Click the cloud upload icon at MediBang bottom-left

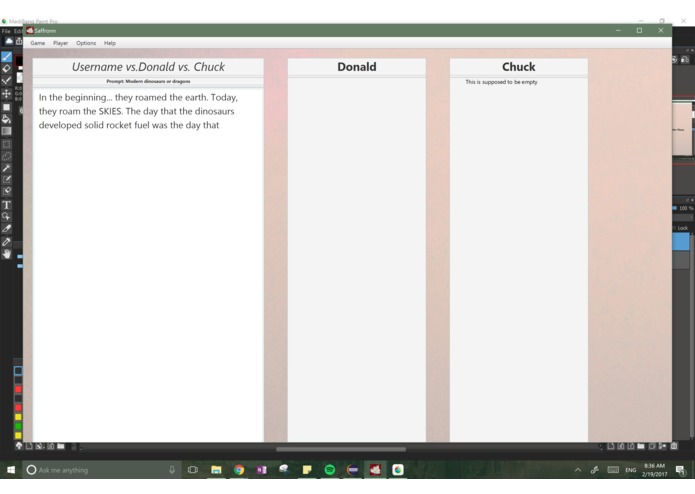(19, 446)
